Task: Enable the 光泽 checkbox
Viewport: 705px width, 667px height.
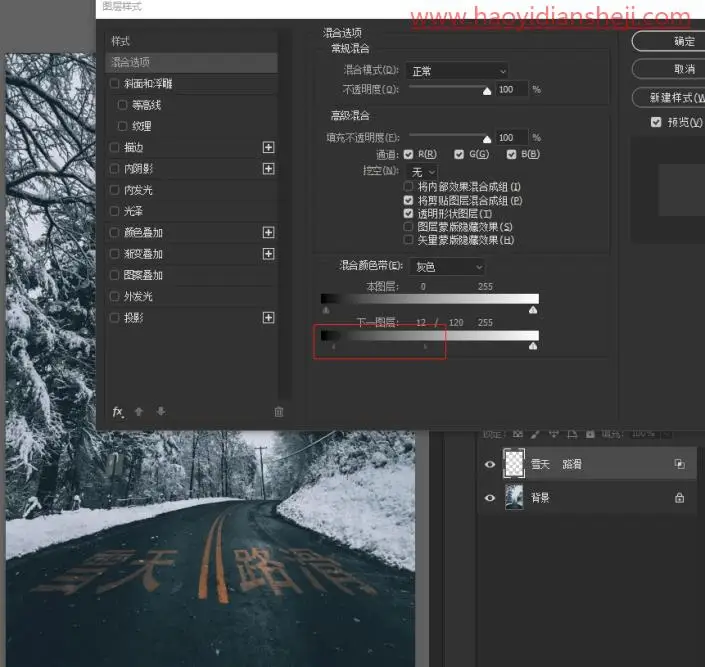Action: pyautogui.click(x=114, y=211)
